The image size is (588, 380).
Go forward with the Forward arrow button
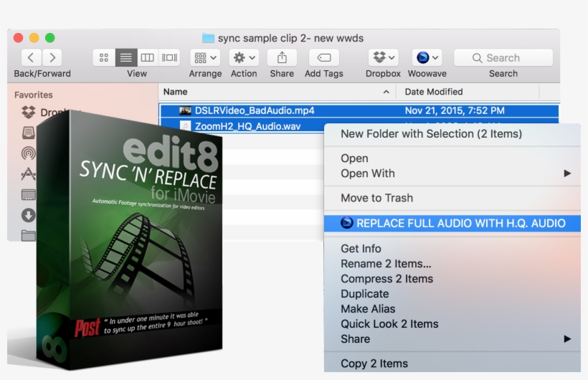coord(52,58)
